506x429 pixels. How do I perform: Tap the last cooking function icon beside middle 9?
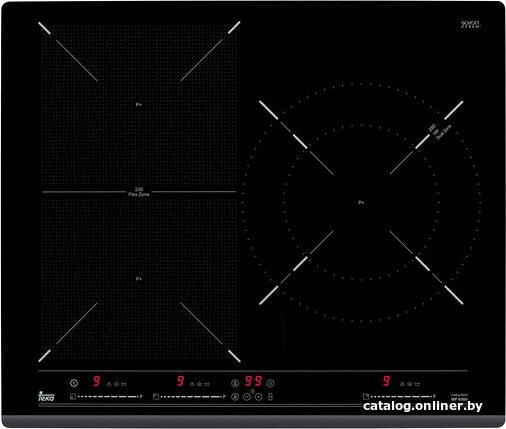point(207,384)
